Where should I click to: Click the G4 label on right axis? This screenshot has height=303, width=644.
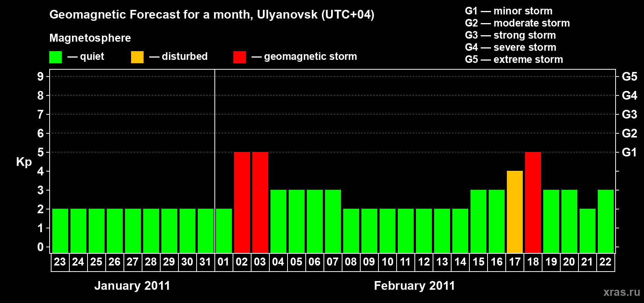[630, 95]
